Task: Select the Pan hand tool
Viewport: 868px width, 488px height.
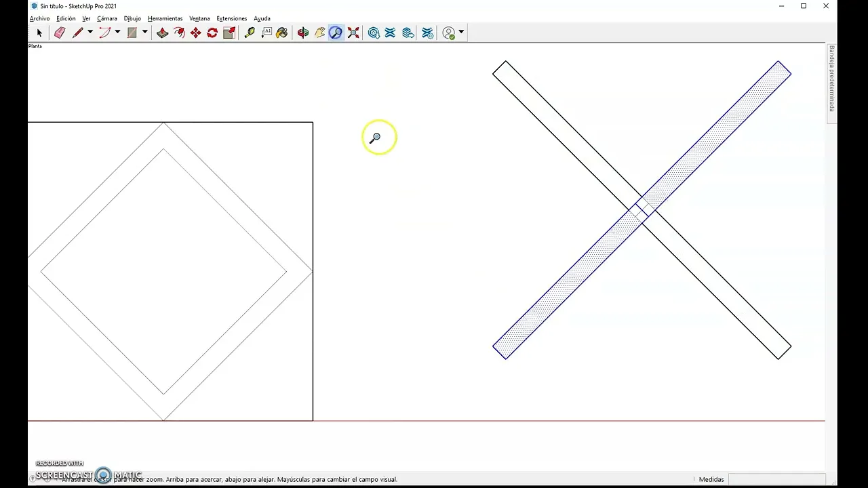Action: (320, 33)
